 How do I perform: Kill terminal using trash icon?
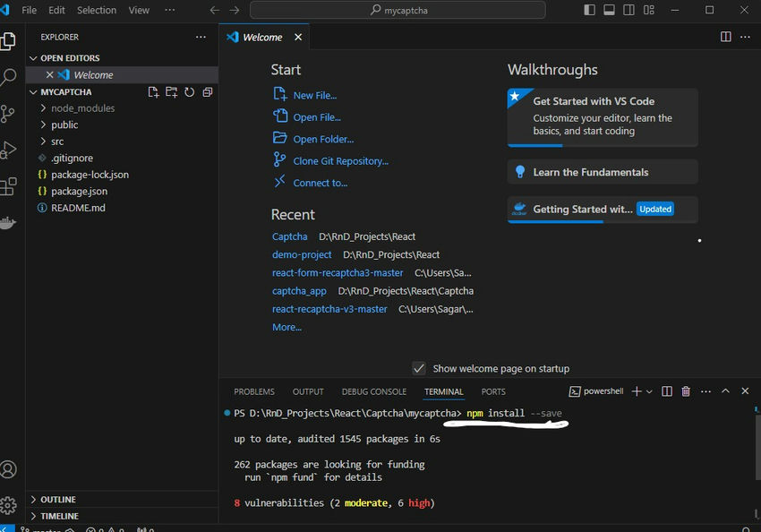[x=686, y=391]
